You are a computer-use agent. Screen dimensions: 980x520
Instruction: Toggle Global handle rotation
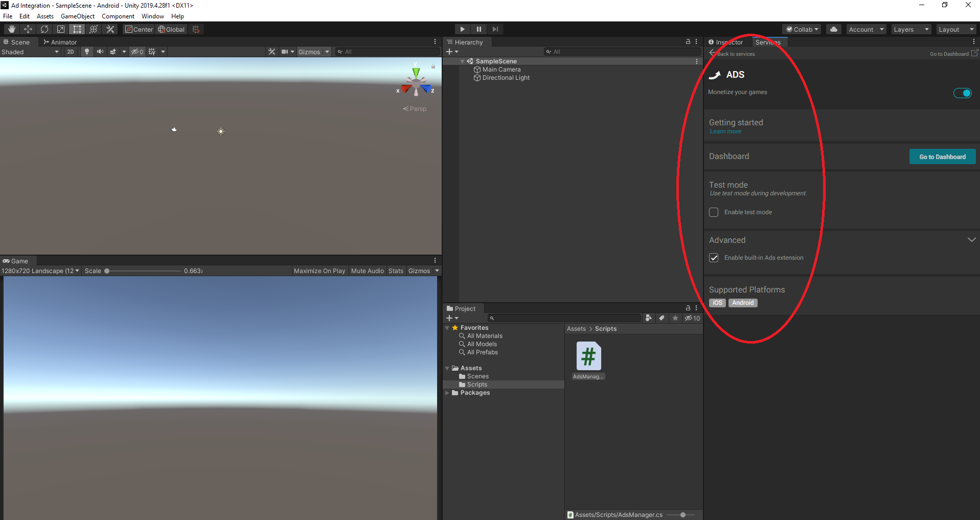click(171, 29)
